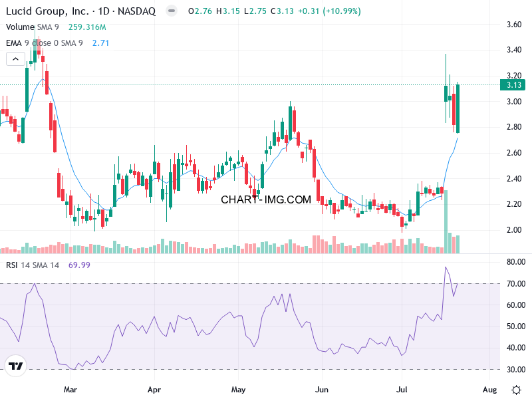
Task: Click the 30.00 RSI axis label
Action: click(516, 370)
